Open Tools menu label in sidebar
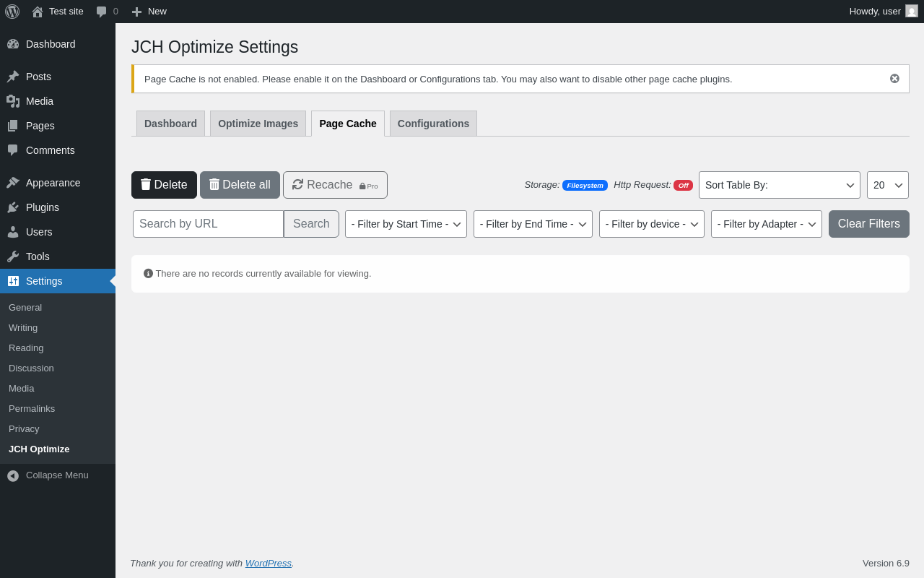The width and height of the screenshot is (924, 578). (x=38, y=256)
